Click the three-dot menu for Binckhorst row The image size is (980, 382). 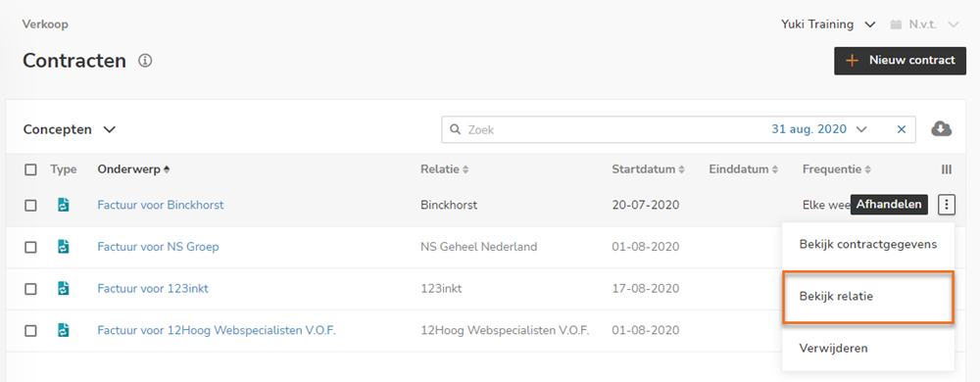(947, 204)
